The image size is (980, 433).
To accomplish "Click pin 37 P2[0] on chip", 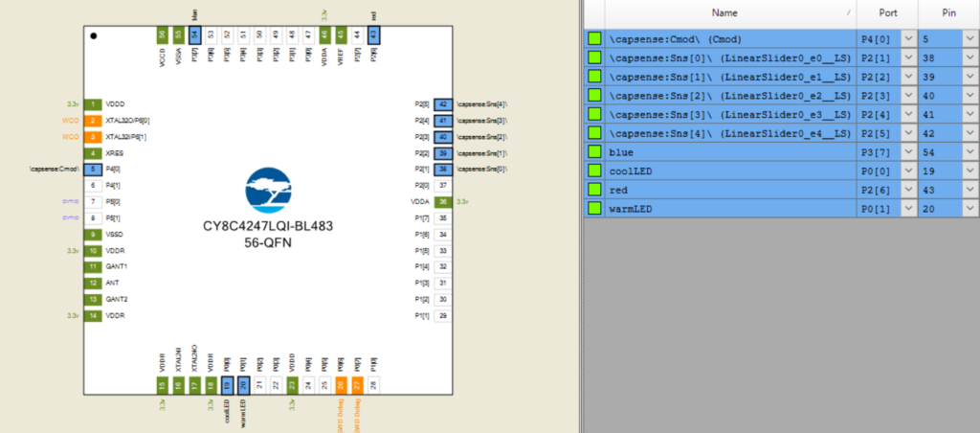I will [443, 185].
